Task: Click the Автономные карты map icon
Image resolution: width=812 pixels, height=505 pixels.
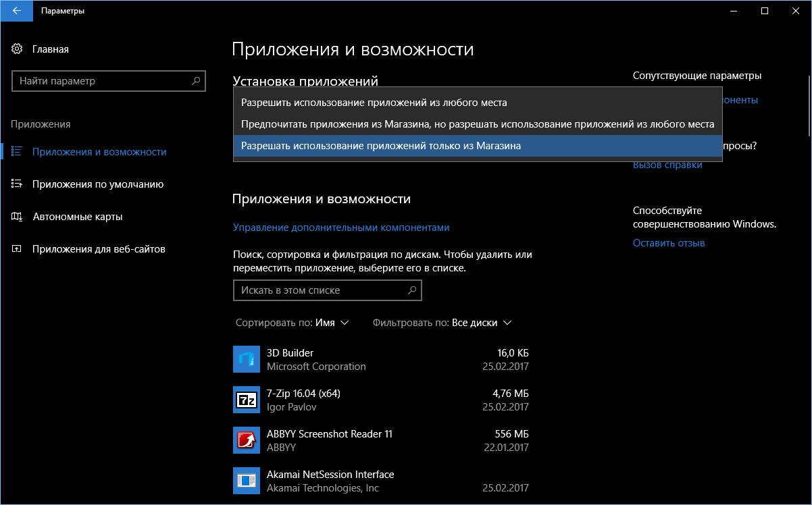Action: [17, 216]
